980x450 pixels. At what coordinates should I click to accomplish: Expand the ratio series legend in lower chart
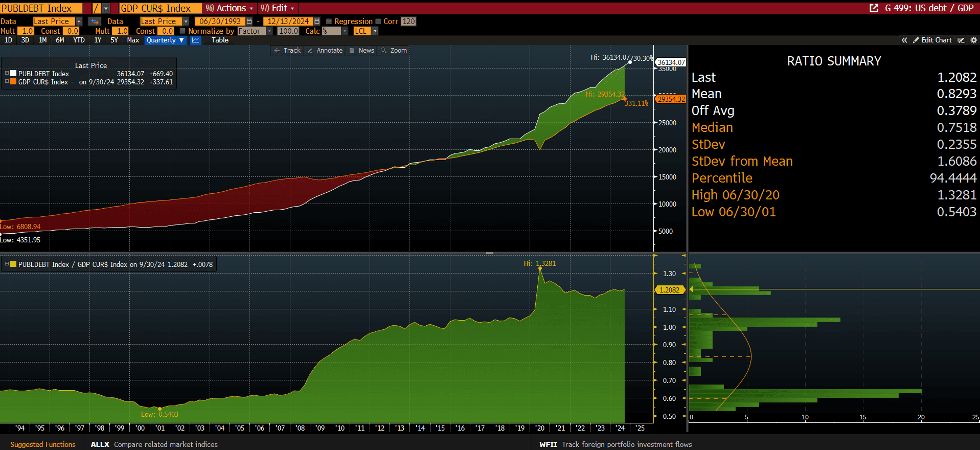point(7,264)
